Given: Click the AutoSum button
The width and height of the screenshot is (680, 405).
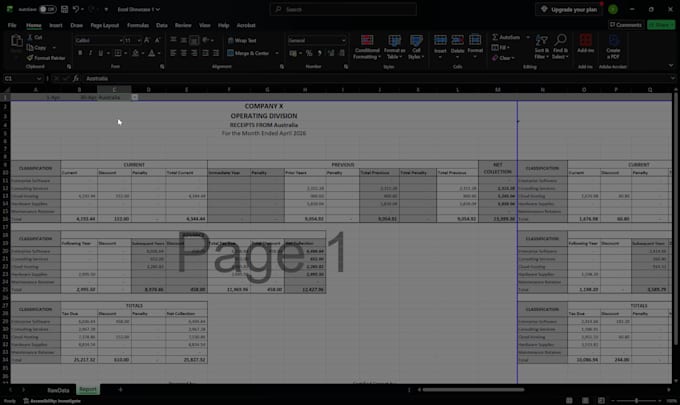Looking at the screenshot, I should [x=507, y=37].
